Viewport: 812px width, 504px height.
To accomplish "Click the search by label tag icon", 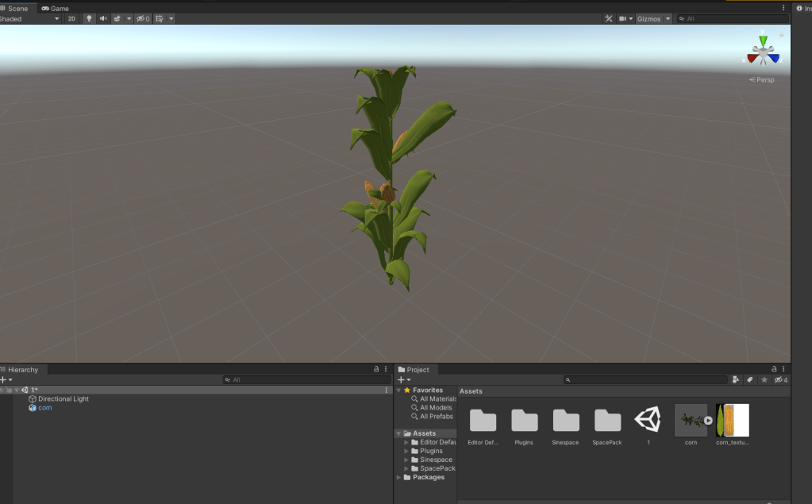I will pyautogui.click(x=749, y=380).
